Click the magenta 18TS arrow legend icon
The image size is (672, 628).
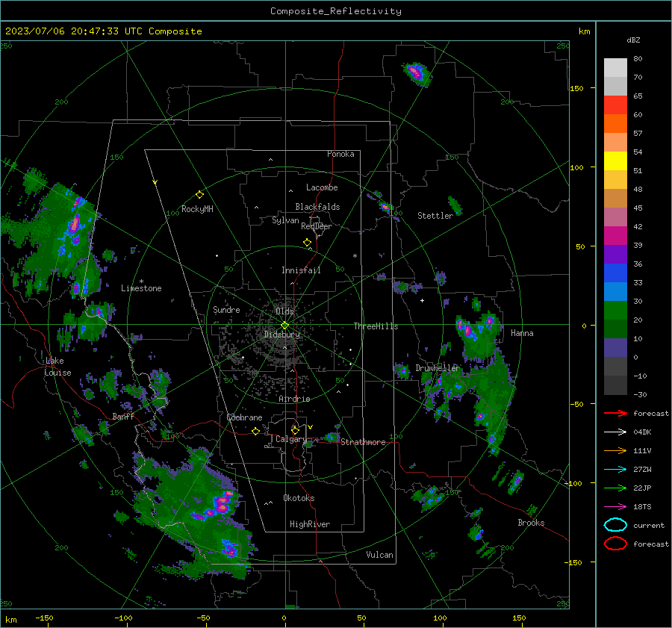(x=615, y=507)
